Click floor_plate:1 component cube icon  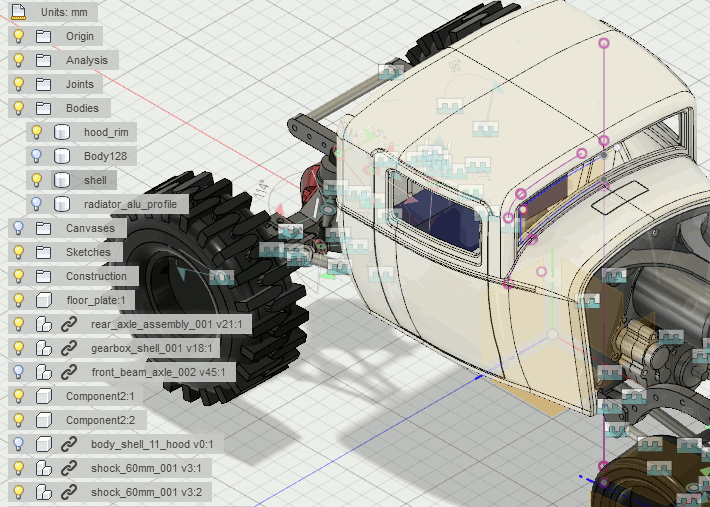(43, 300)
